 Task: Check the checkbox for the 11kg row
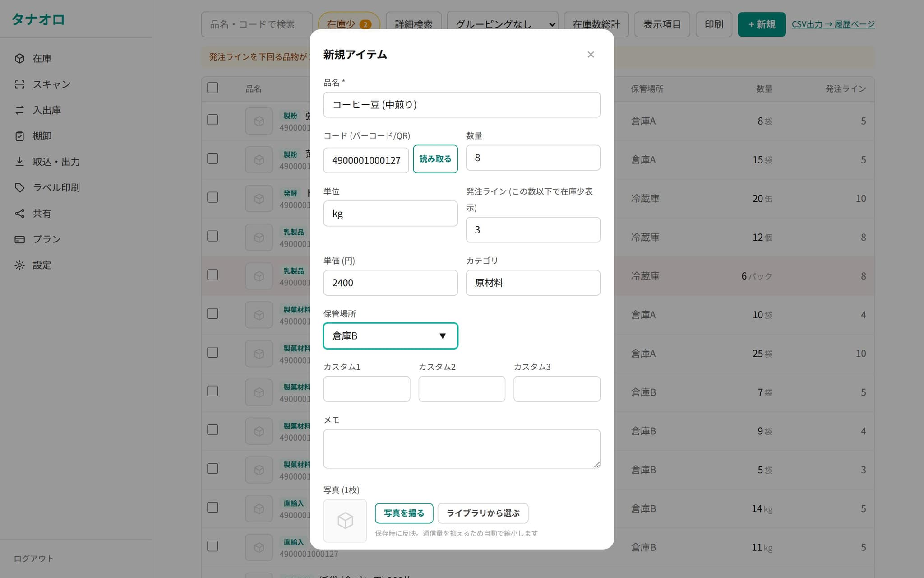(x=213, y=546)
